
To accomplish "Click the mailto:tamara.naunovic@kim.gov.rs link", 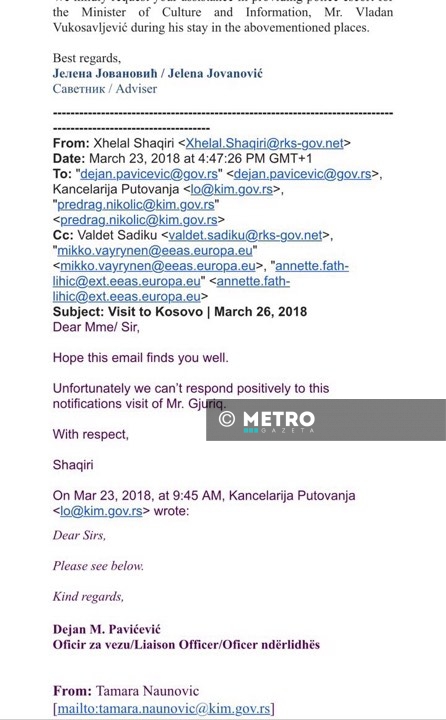I will click(x=164, y=709).
